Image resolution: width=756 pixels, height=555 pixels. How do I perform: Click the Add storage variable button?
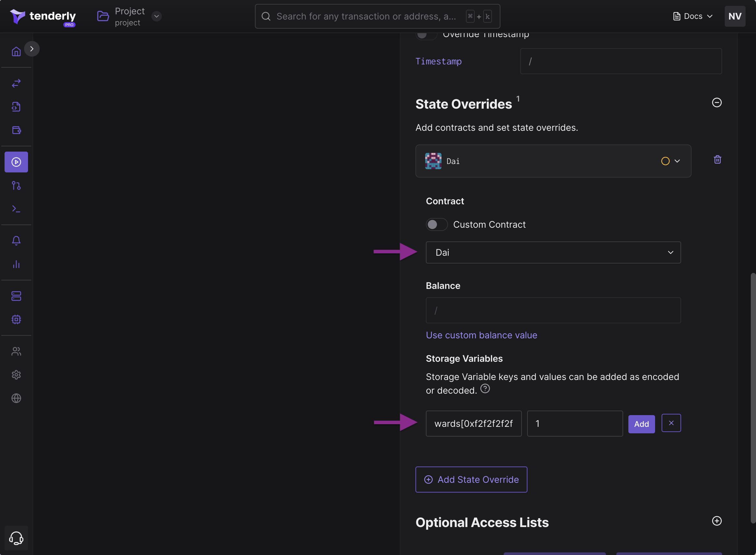641,424
